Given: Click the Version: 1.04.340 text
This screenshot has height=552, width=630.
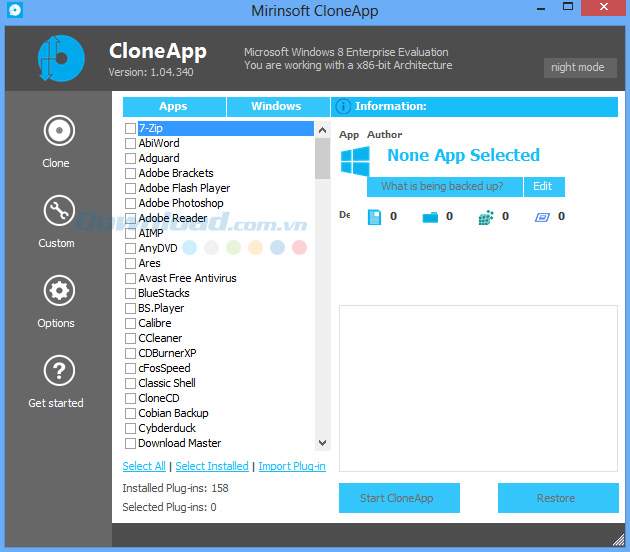Looking at the screenshot, I should tap(151, 72).
